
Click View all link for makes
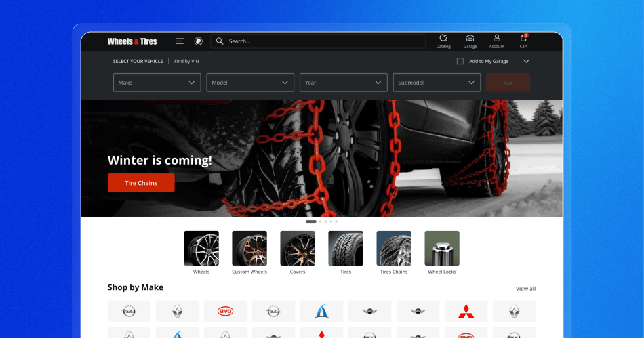click(x=525, y=289)
